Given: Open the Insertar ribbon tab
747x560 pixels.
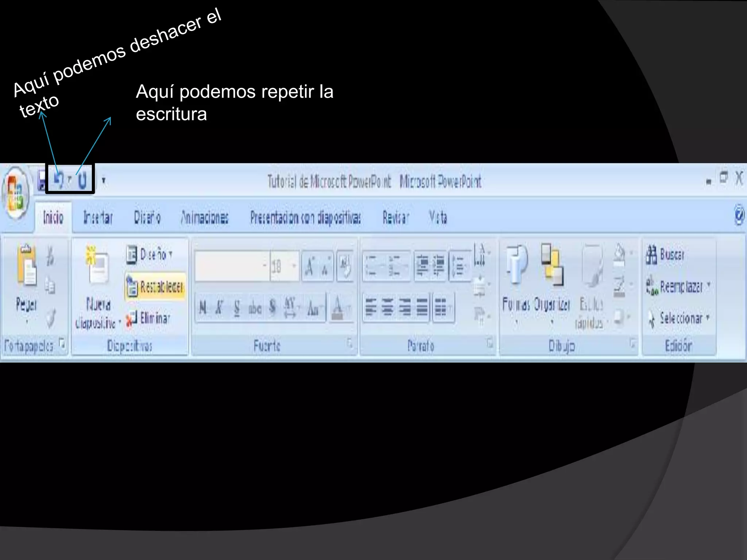Looking at the screenshot, I should point(98,218).
